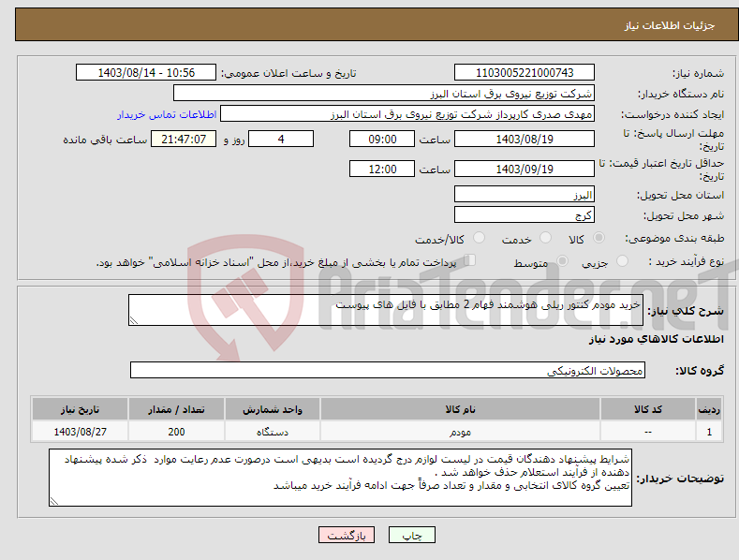Image resolution: width=739 pixels, height=560 pixels.
Task: Click the delivery city field کرج
Action: 525,215
